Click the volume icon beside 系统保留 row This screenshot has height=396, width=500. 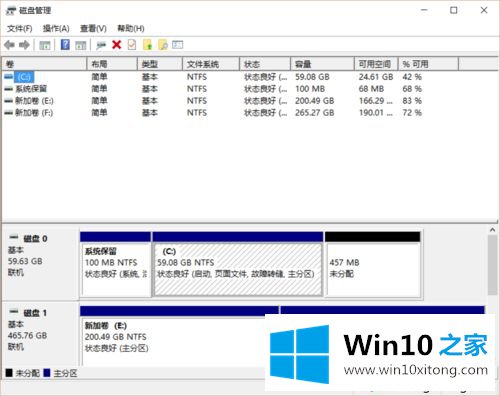[x=9, y=89]
